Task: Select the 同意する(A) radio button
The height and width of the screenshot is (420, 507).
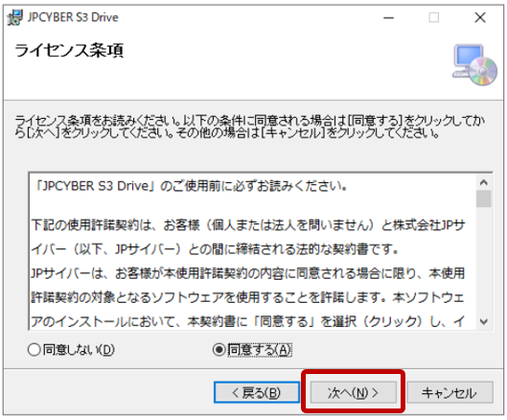Action: click(219, 349)
